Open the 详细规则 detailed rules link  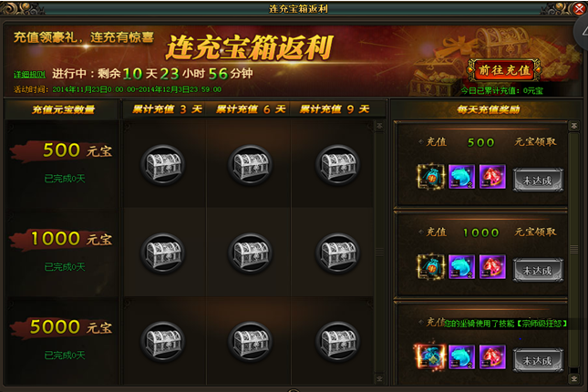click(29, 75)
